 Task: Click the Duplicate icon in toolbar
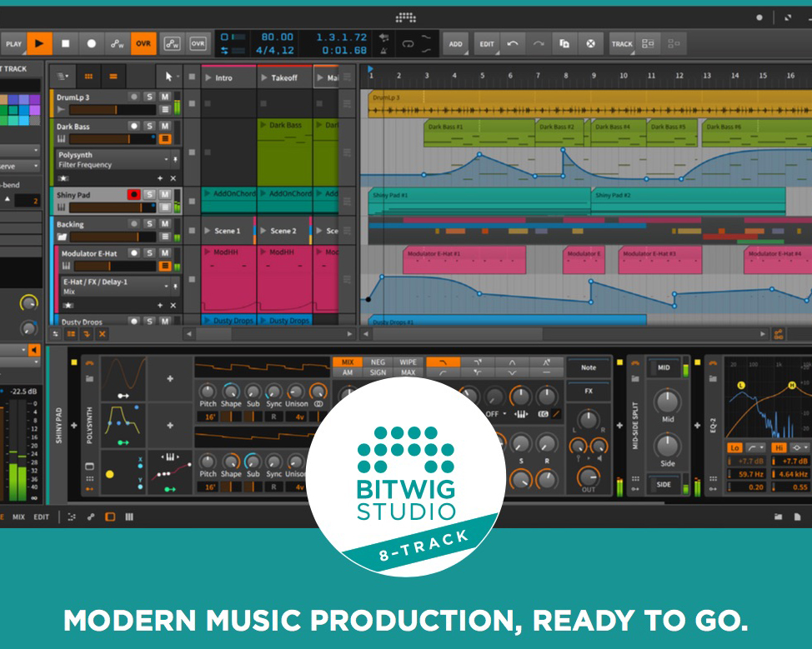564,44
